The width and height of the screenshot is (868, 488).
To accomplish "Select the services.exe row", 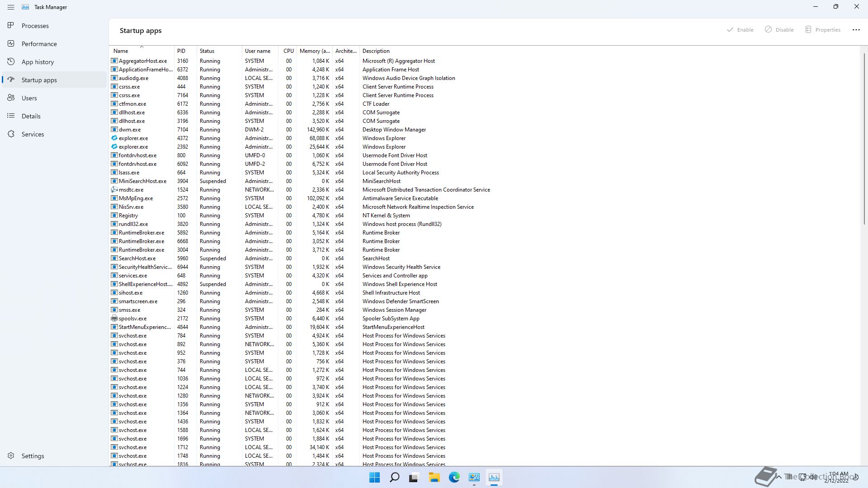I will [x=485, y=276].
